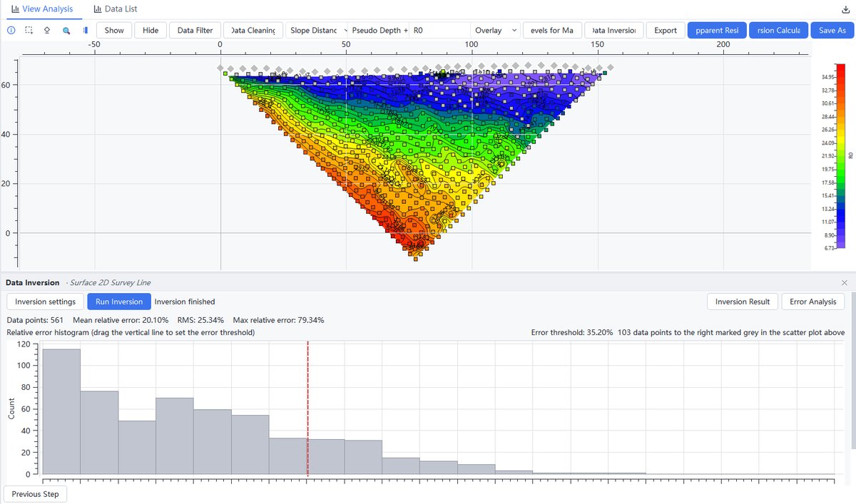The width and height of the screenshot is (856, 504).
Task: Click the blue Inversion Calculation button
Action: [x=778, y=31]
